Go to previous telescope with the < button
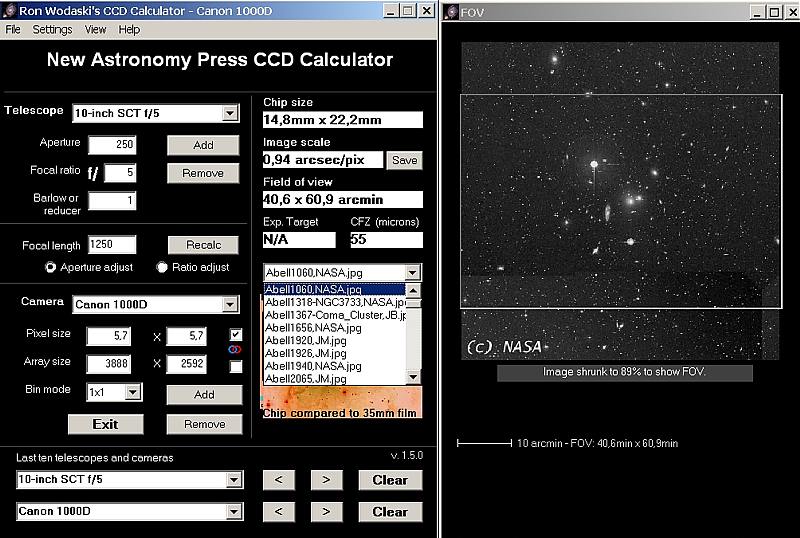This screenshot has width=800, height=538. (x=279, y=480)
